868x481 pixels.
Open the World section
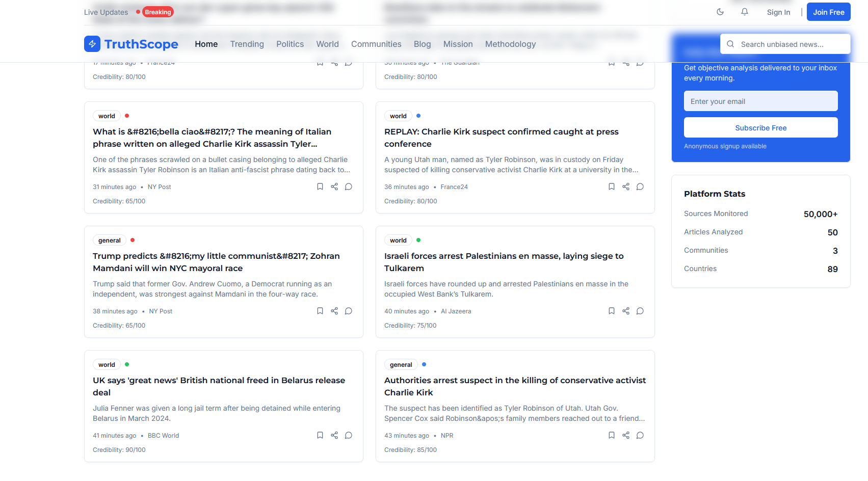point(328,44)
